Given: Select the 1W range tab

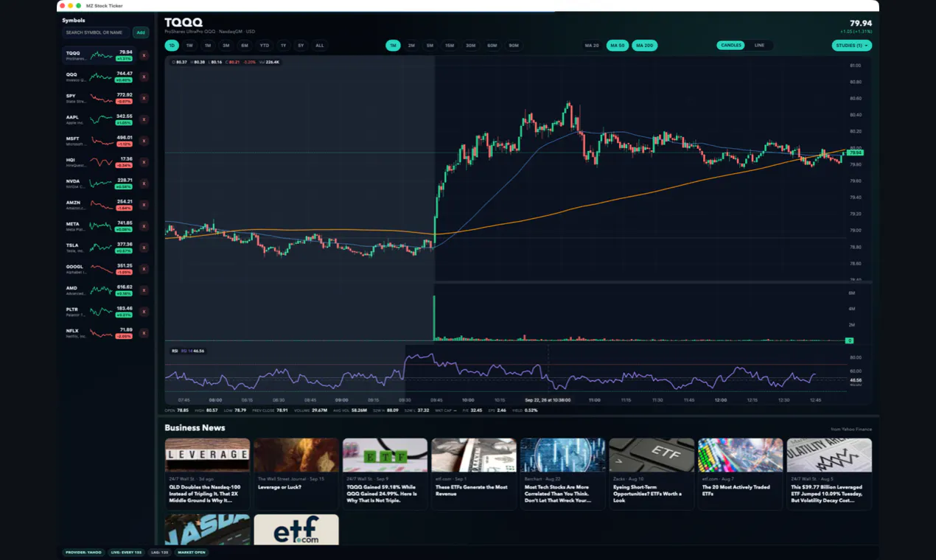Looking at the screenshot, I should [189, 46].
